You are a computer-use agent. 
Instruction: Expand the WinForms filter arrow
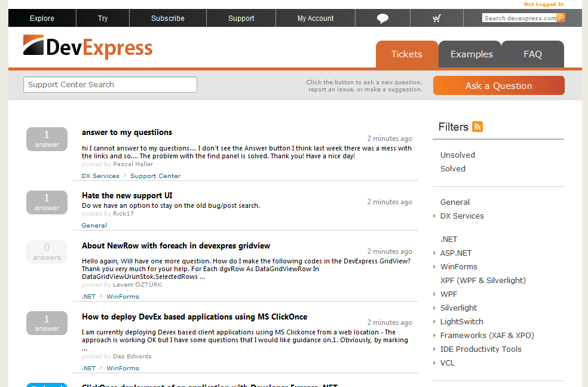(x=434, y=267)
